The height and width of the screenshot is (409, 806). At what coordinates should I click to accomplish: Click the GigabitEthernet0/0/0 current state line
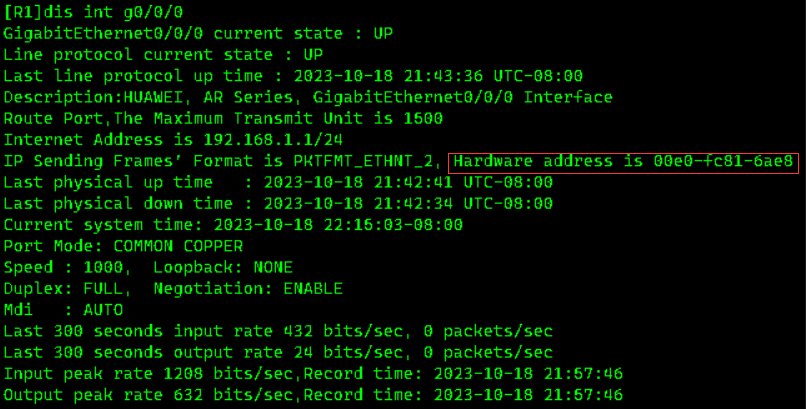198,33
